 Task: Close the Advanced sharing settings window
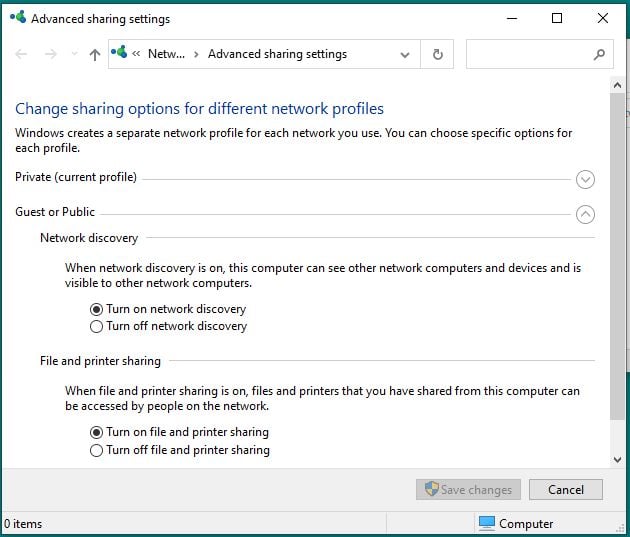[603, 18]
